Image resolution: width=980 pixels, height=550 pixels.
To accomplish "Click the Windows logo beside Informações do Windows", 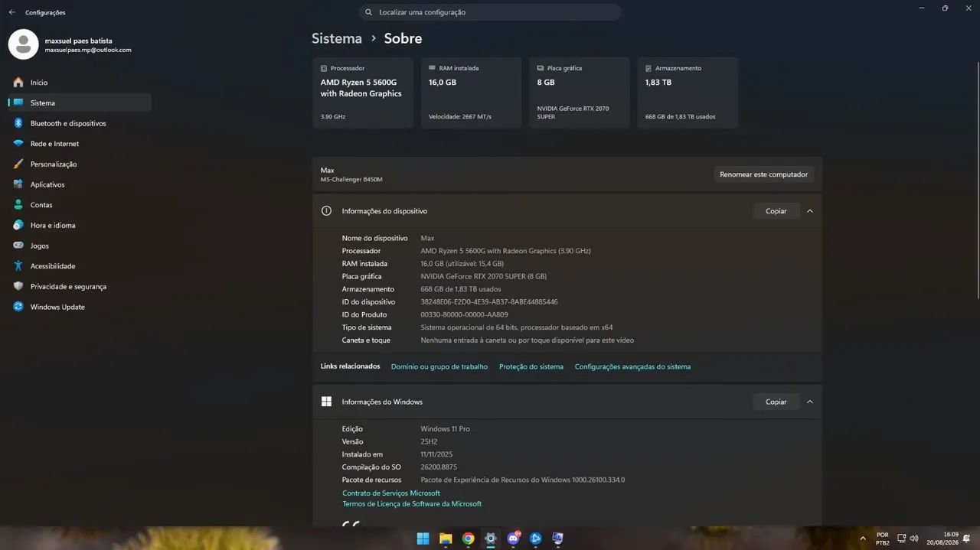I will click(326, 402).
